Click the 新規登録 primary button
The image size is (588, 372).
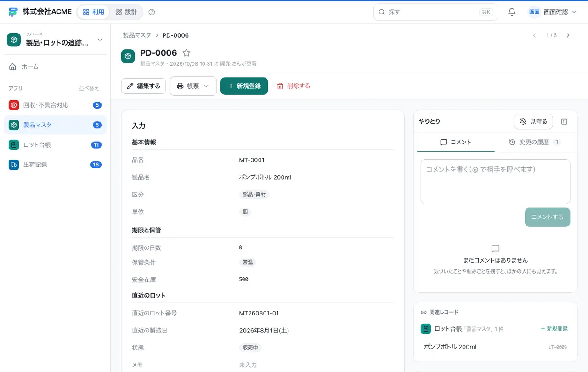point(244,86)
